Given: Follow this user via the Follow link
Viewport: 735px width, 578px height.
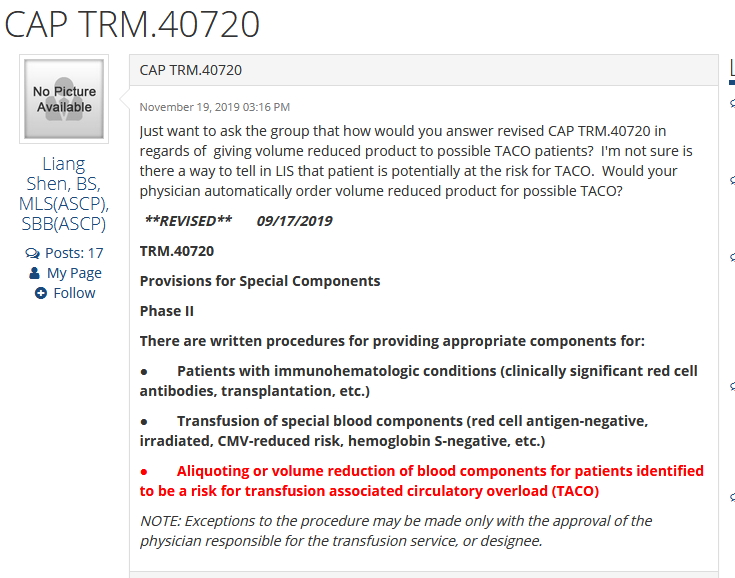Looking at the screenshot, I should (74, 293).
